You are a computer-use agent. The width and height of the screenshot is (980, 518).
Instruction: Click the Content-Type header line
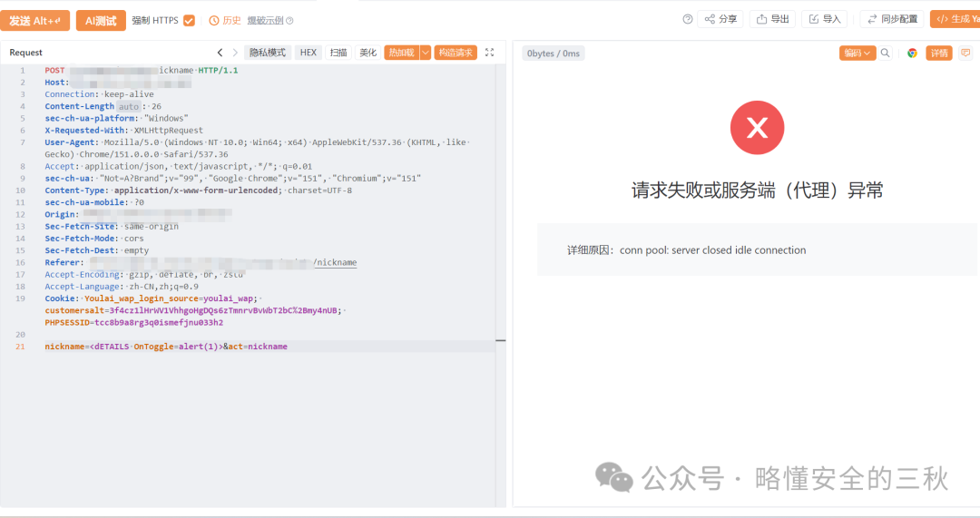(198, 190)
